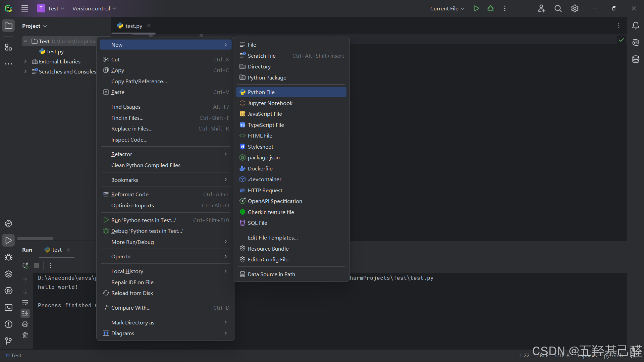Collapse the Test project root node
Viewport: 644px width, 362px height.
click(25, 41)
